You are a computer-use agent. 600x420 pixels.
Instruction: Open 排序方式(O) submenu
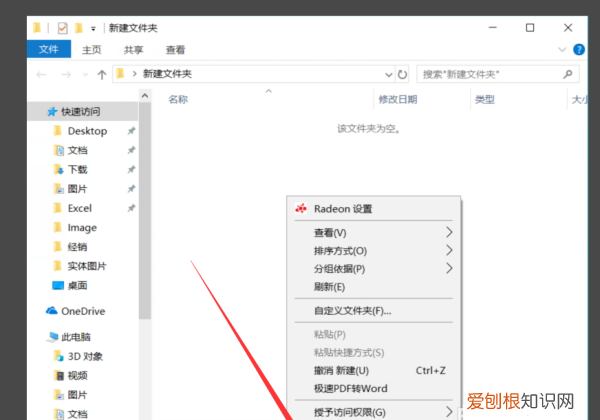tap(373, 251)
